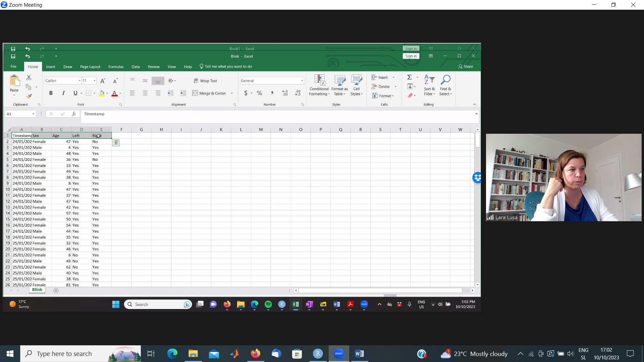Toggle Italic formatting

[63, 93]
